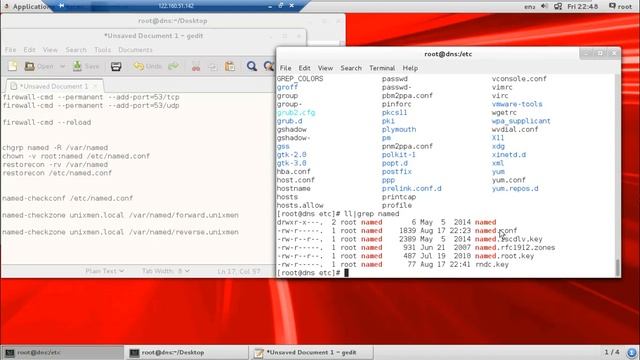Pin the remote session connection bar

(x=61, y=6)
